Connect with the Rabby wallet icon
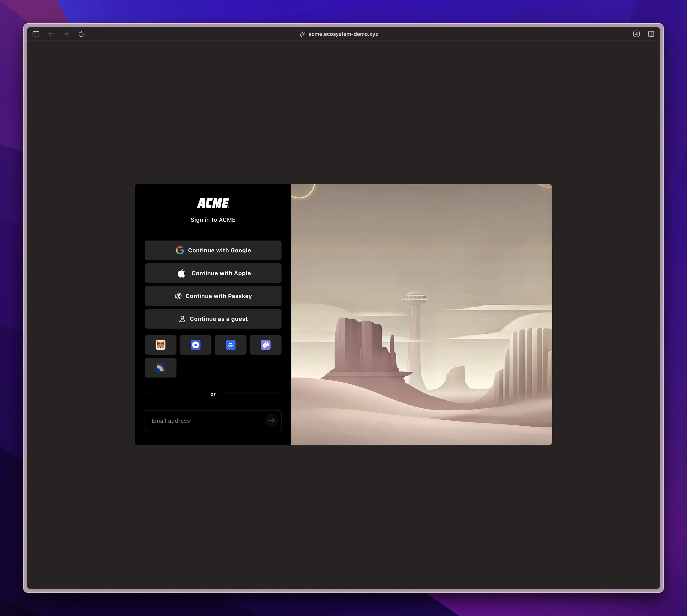 [266, 345]
